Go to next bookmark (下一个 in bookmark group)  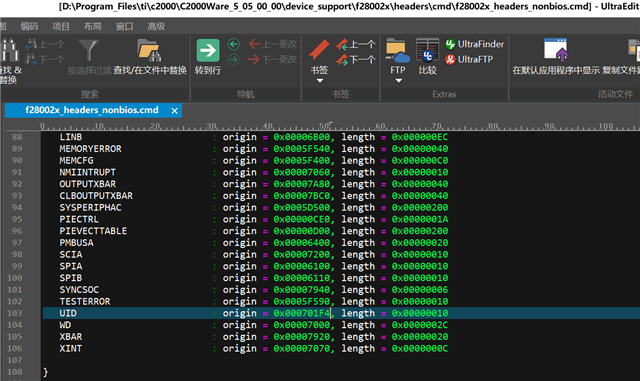(x=356, y=60)
